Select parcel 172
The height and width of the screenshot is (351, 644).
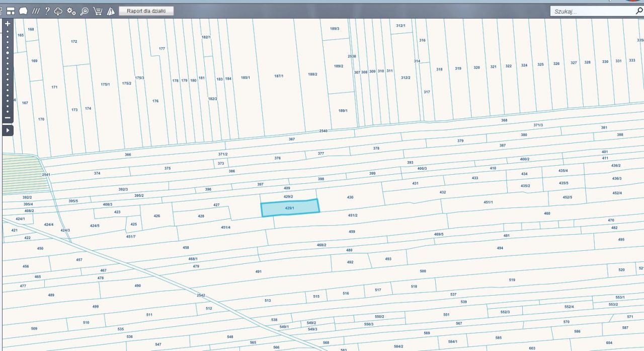(x=74, y=41)
